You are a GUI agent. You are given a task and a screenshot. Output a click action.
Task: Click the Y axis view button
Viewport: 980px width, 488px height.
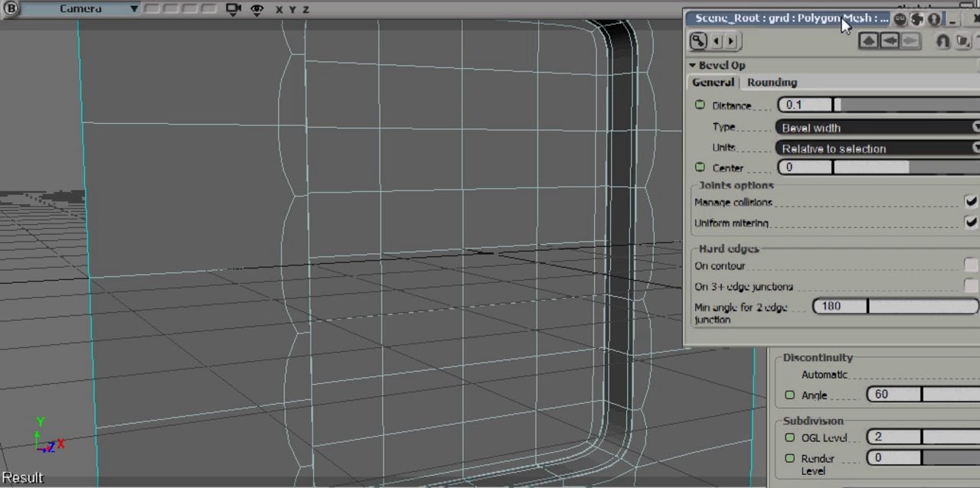(x=292, y=10)
